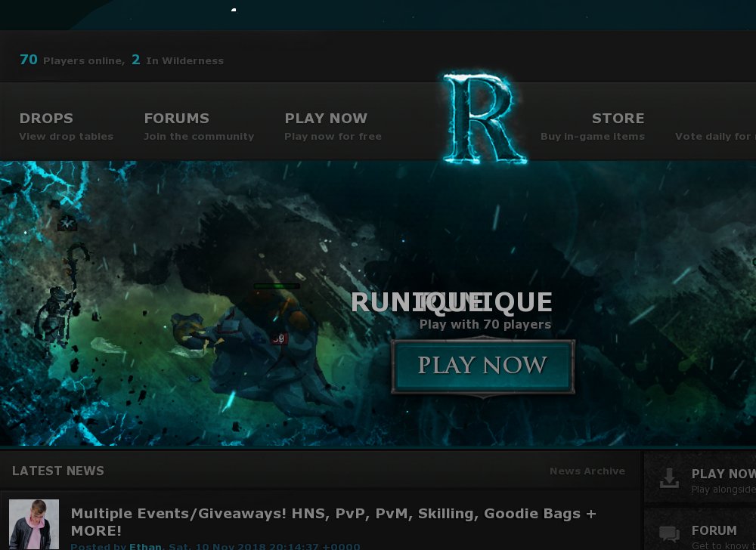Open the News Archive link
The image size is (756, 550).
click(587, 471)
